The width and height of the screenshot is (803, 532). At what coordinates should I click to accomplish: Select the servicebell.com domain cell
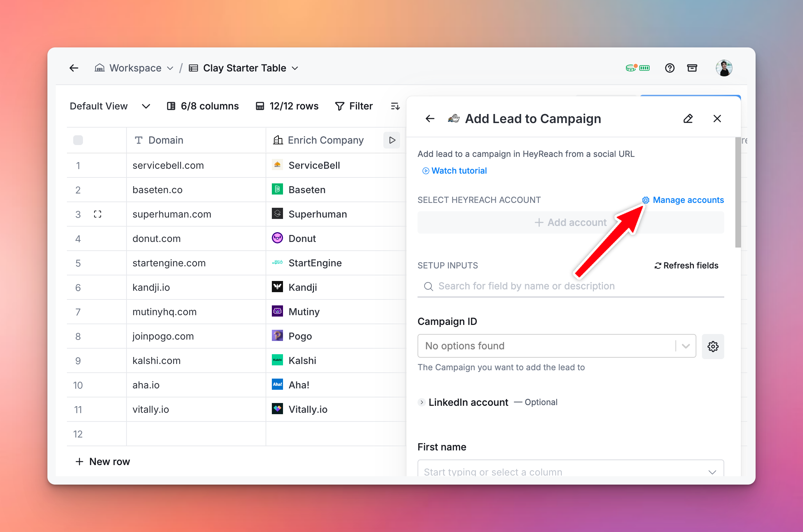[196, 165]
